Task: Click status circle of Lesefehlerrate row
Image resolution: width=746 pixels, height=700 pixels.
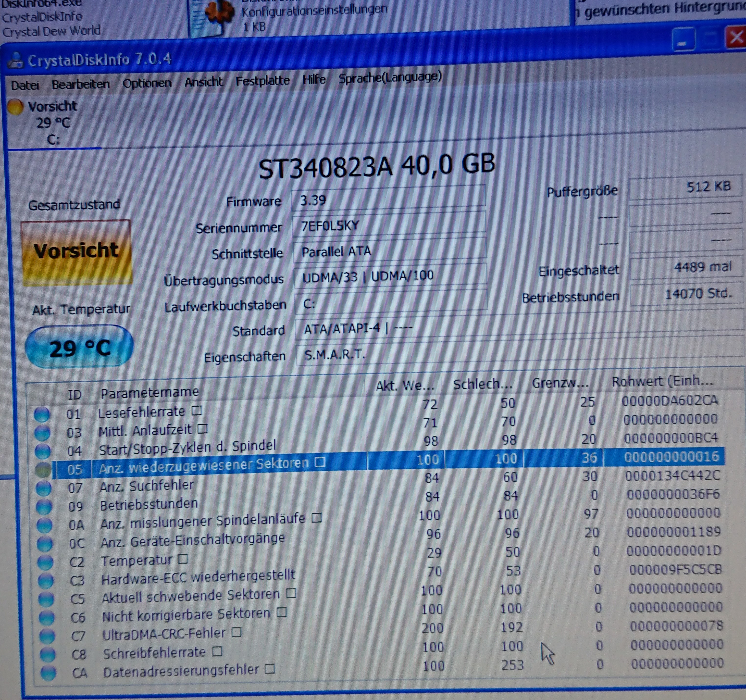Action: point(42,414)
